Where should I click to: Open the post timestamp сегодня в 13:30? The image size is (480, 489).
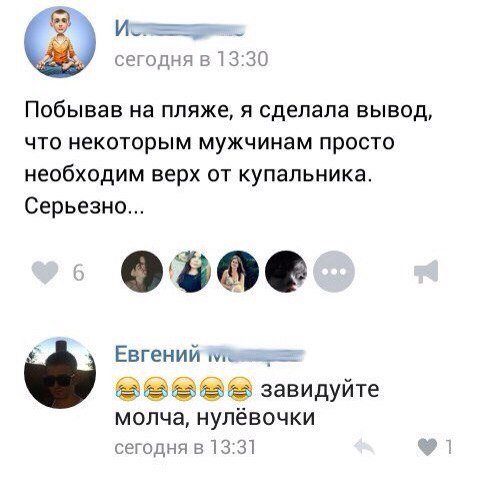[x=191, y=59]
